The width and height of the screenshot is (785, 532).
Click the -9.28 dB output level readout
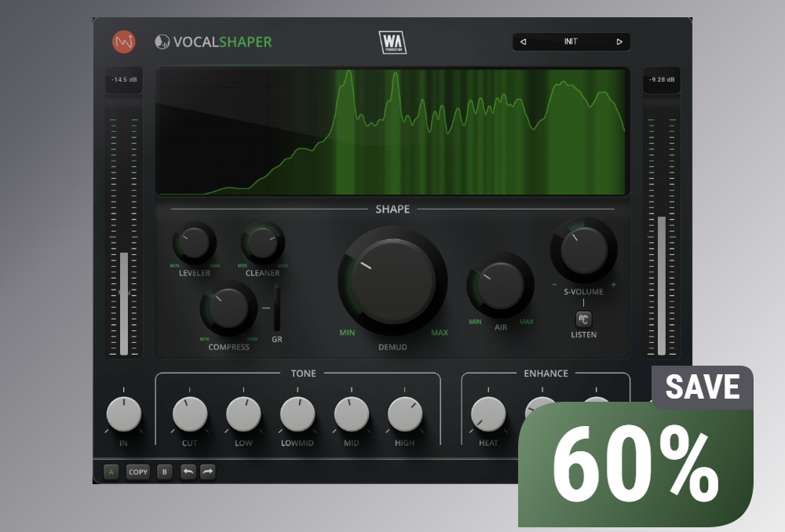point(661,79)
